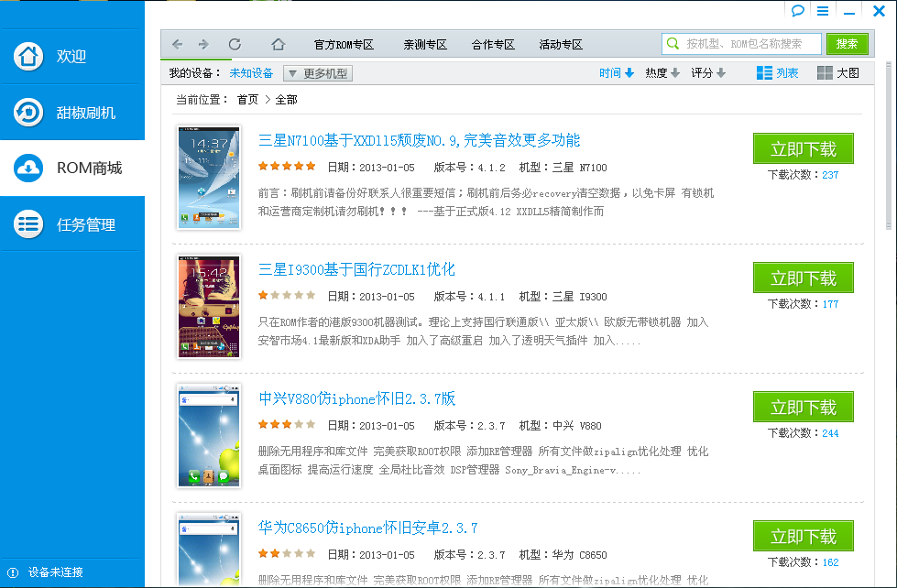Download the 三星N7100 ROM
Viewport: 897px width, 588px height.
tap(804, 148)
